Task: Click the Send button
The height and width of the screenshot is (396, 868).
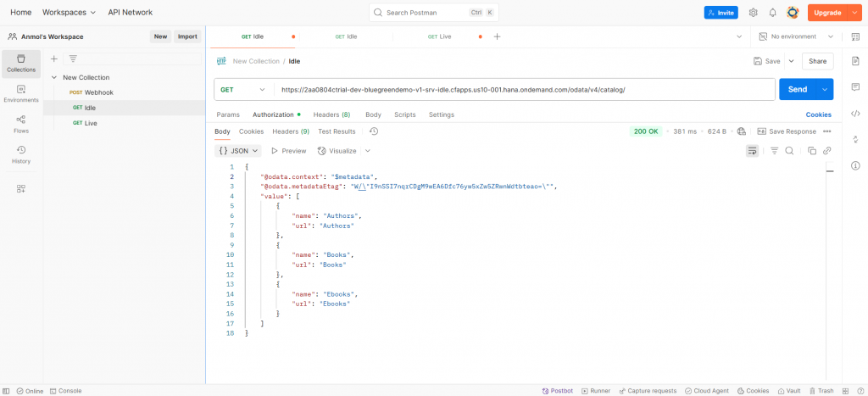Action: 798,89
